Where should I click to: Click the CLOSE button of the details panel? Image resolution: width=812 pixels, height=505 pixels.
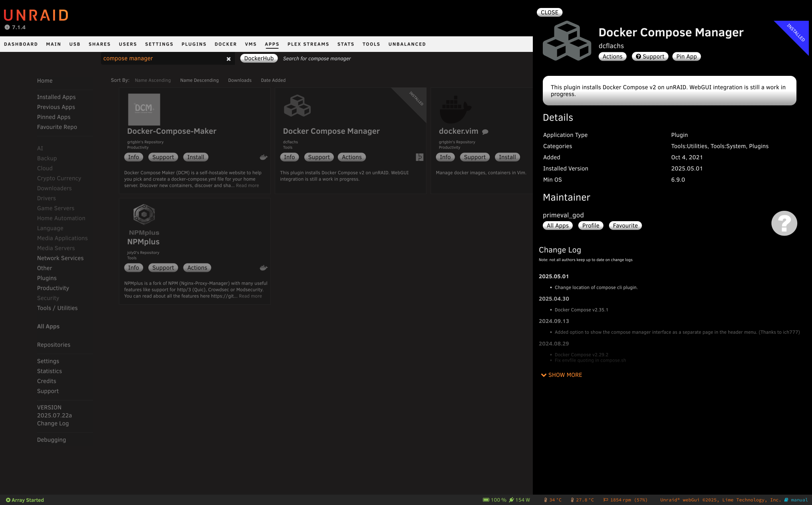click(x=550, y=12)
